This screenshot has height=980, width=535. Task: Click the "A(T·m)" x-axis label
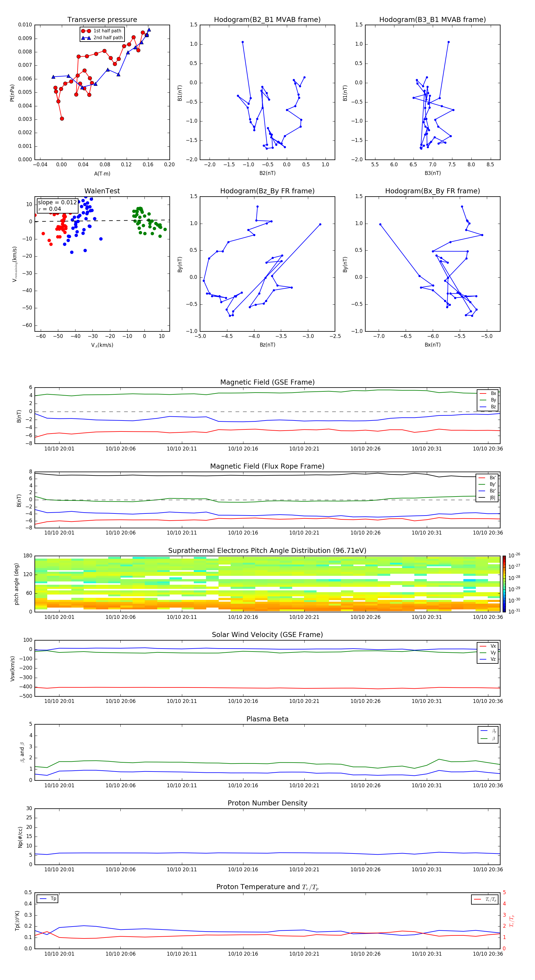(x=102, y=173)
